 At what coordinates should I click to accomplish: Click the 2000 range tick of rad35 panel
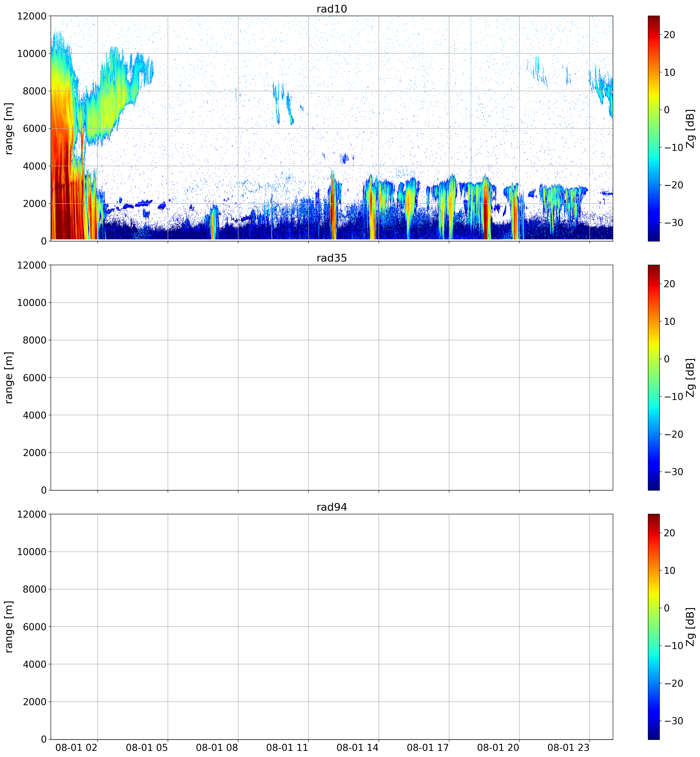tap(35, 453)
